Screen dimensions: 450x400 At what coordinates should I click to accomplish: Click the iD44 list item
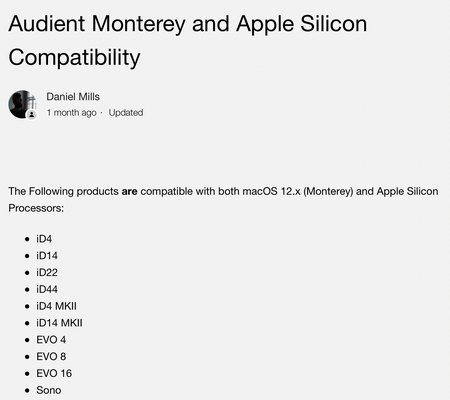pyautogui.click(x=47, y=289)
